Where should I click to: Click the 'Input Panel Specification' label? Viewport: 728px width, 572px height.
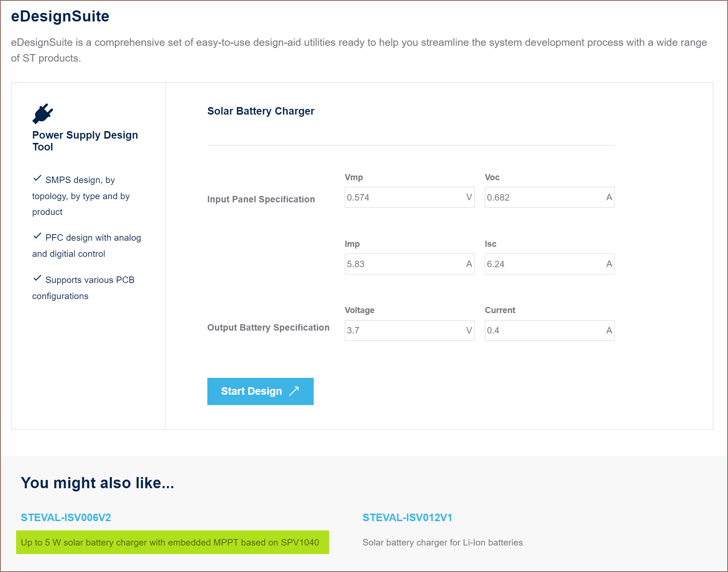point(261,199)
